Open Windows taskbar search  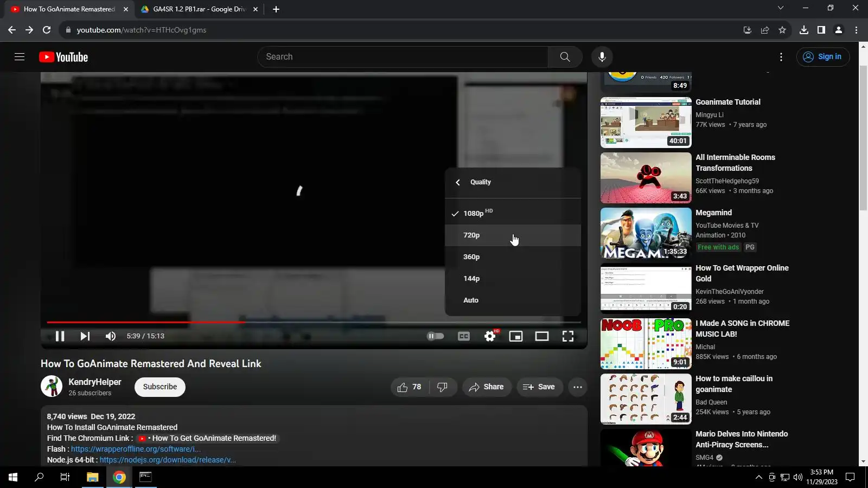click(39, 477)
